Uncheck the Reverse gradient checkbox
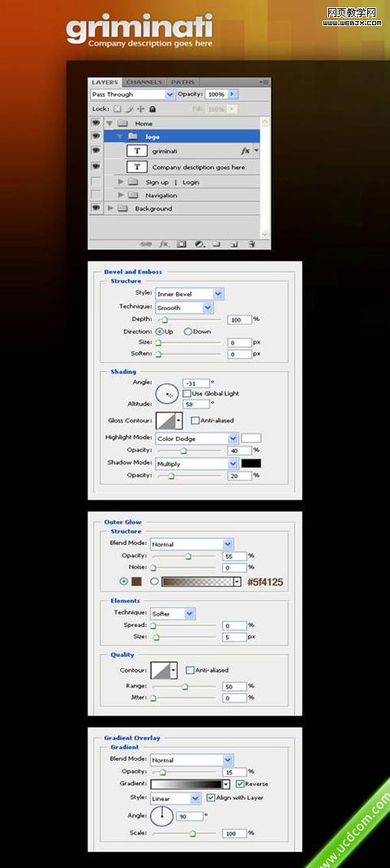This screenshot has width=390, height=868. click(240, 784)
